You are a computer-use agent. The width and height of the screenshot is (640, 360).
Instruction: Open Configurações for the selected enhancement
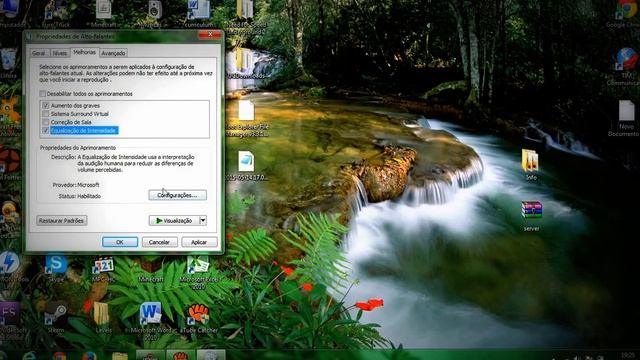coord(178,195)
